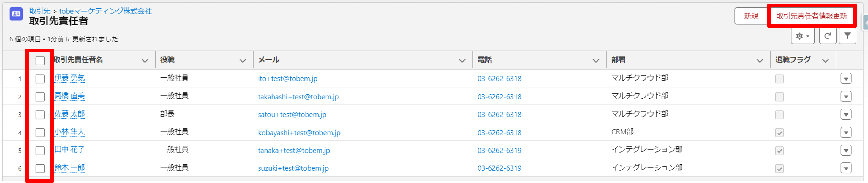Click the 新規 button

click(x=751, y=16)
